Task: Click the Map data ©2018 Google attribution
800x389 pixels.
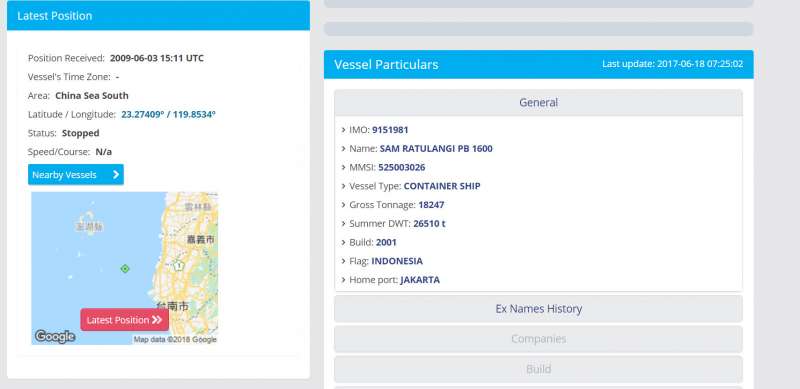Action: [175, 339]
